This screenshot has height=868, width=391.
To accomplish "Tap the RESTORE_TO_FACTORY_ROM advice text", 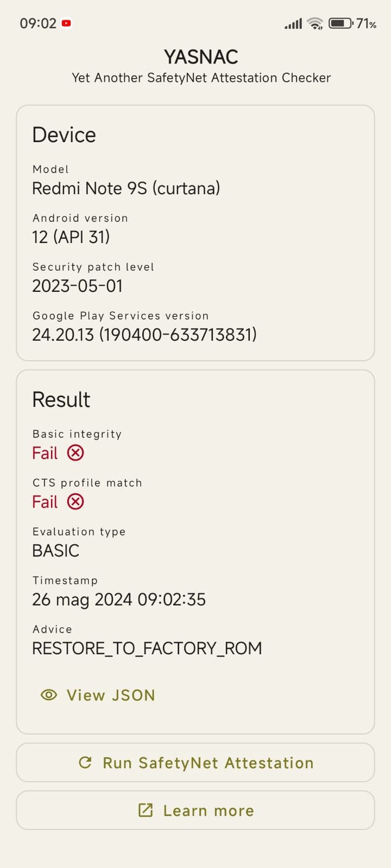I will pos(147,648).
